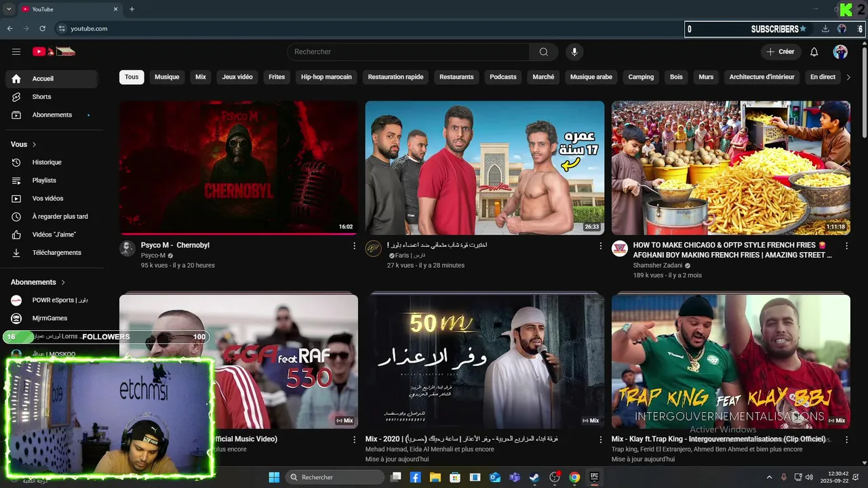The image size is (868, 488).
Task: Select the Podcasts filter chip
Action: tap(503, 77)
